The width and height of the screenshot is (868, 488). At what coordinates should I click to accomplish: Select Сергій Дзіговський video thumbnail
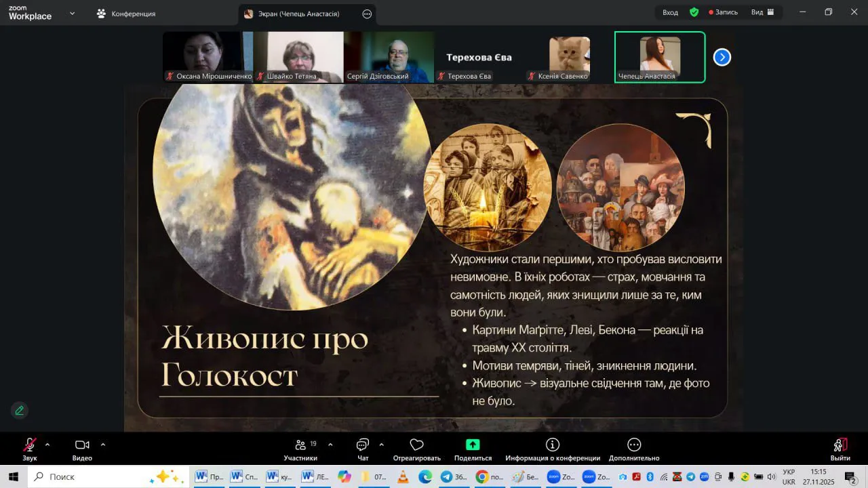(389, 57)
